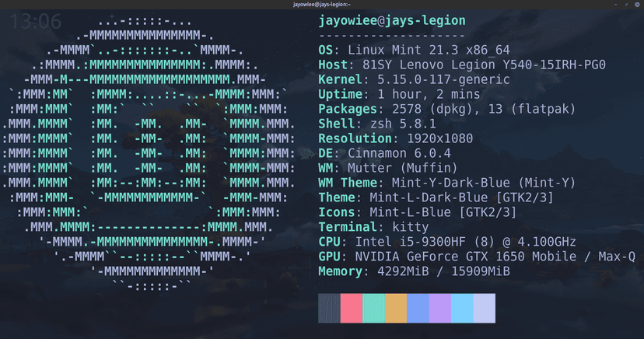Click the GPU NVIDIA GeForce GTX 1650 line

tap(476, 257)
